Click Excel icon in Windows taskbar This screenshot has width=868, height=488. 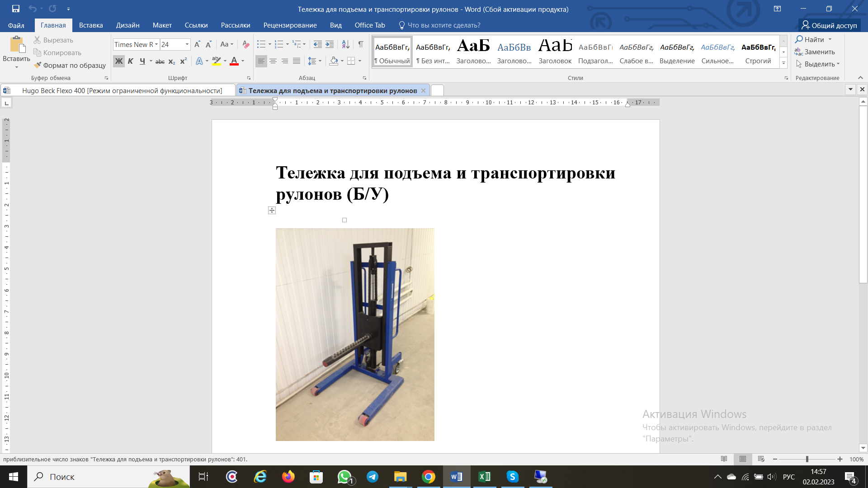coord(484,477)
